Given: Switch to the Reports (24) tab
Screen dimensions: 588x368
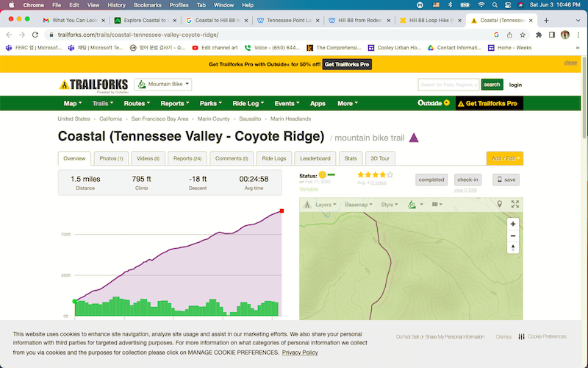Looking at the screenshot, I should 187,158.
